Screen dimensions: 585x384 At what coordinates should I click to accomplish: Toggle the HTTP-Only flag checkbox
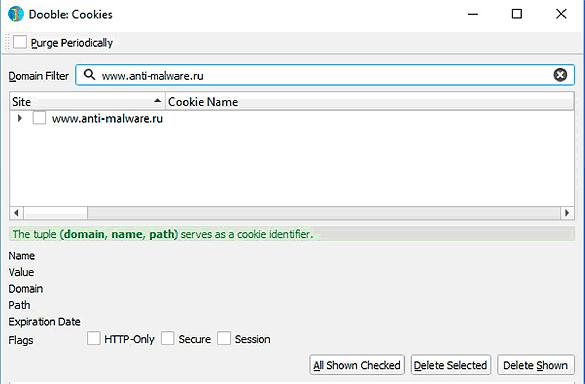94,338
